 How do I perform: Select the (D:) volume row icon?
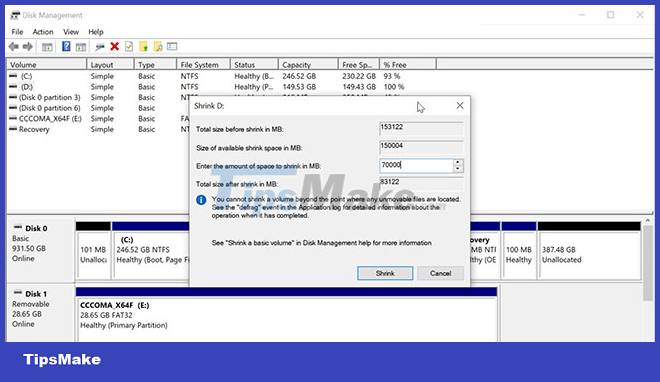point(13,86)
